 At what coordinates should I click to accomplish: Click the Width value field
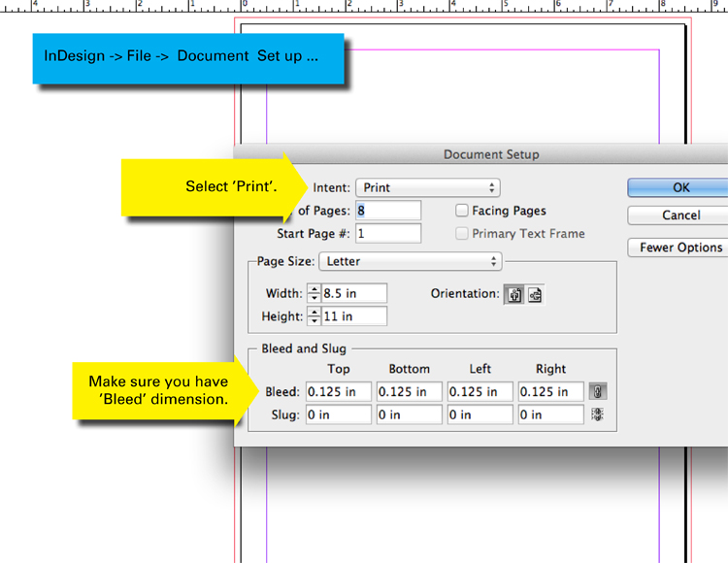(354, 293)
